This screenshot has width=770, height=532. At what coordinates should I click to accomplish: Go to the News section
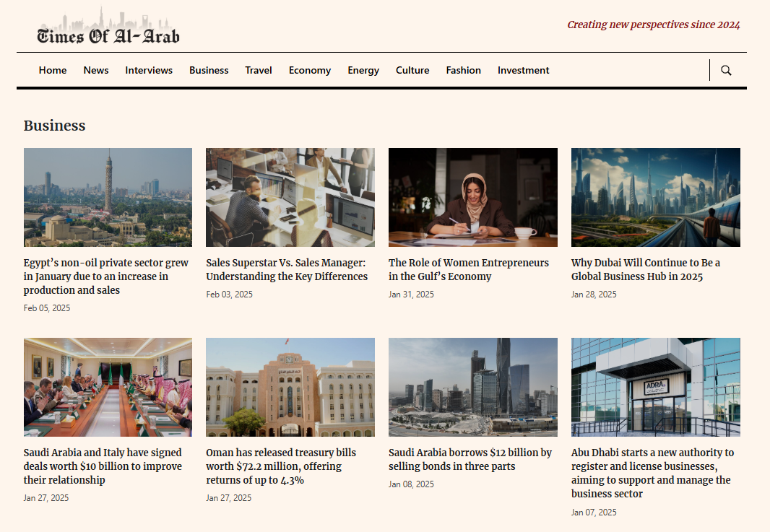(96, 70)
